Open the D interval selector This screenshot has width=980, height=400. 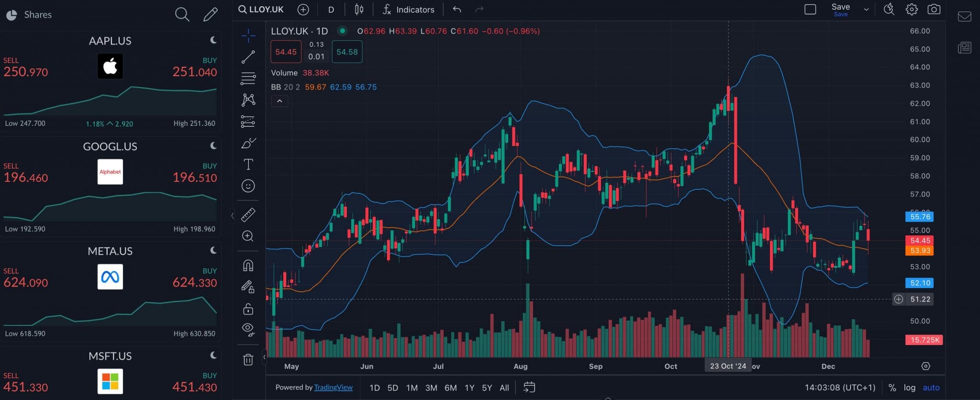[x=331, y=10]
